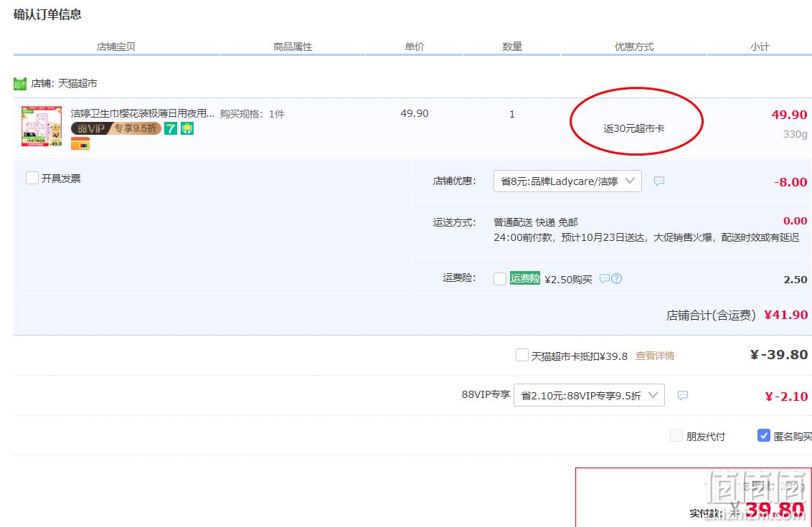Click comment icon next to 88VIP dropdown

pyautogui.click(x=683, y=396)
